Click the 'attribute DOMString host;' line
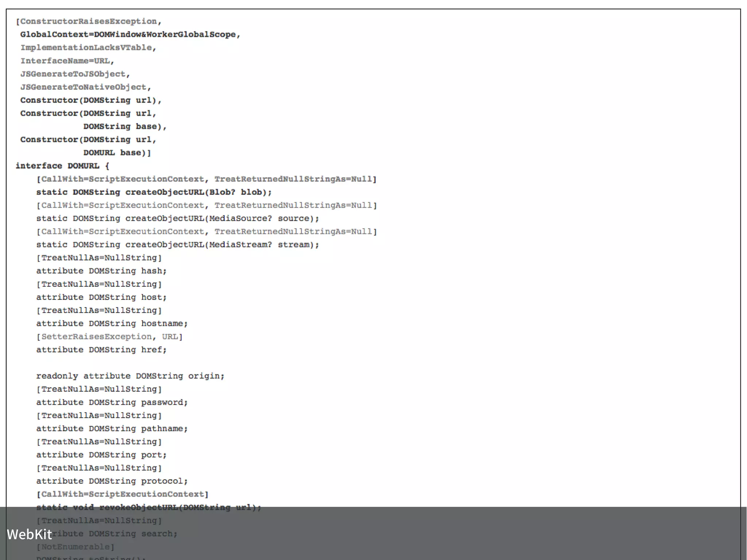Image resolution: width=747 pixels, height=560 pixels. coord(101,297)
